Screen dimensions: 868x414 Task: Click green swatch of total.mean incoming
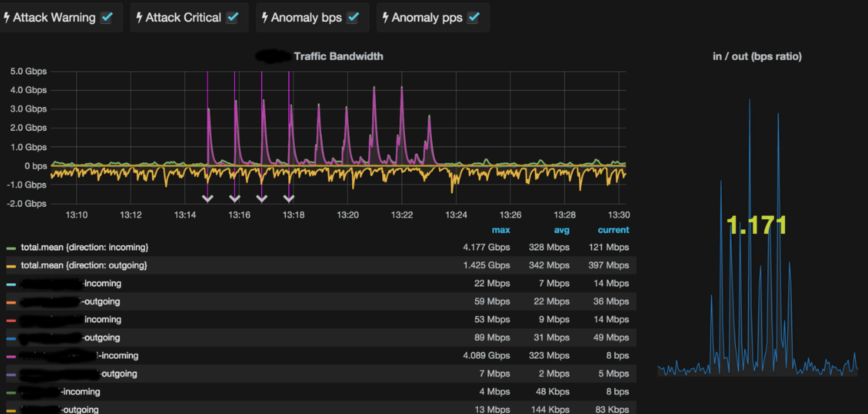coord(11,248)
